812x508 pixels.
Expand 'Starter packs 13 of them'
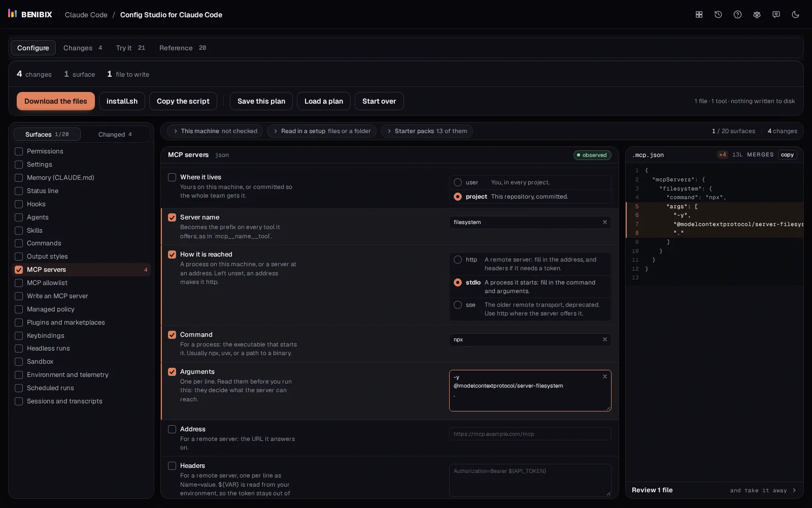426,131
